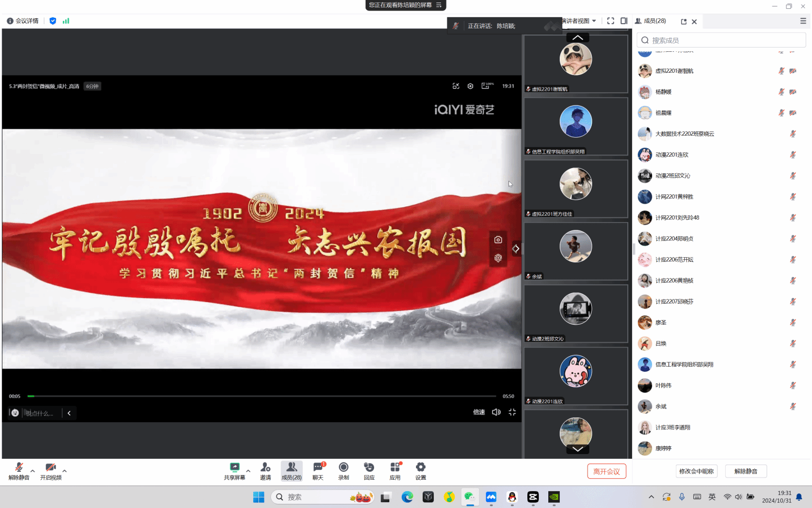Image resolution: width=812 pixels, height=508 pixels.
Task: Click the Invite (邀请) icon
Action: 265,470
